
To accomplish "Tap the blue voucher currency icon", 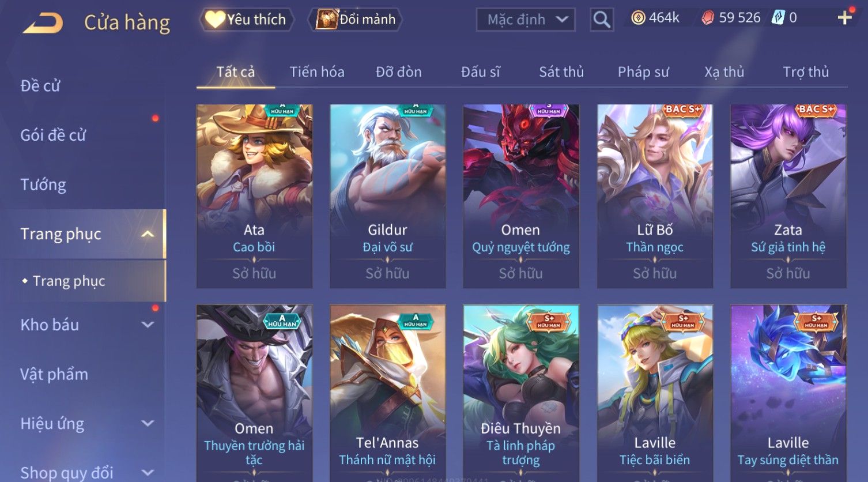I will click(x=778, y=18).
